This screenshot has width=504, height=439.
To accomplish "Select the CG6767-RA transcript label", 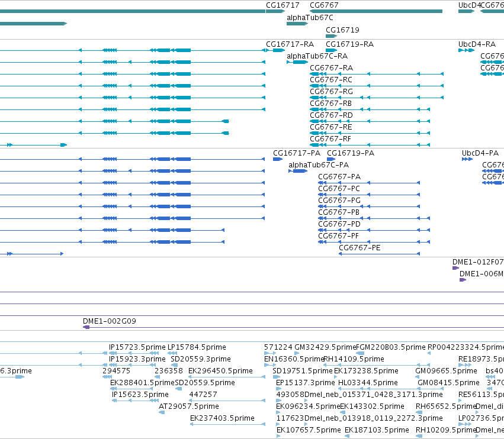I will pos(332,68).
